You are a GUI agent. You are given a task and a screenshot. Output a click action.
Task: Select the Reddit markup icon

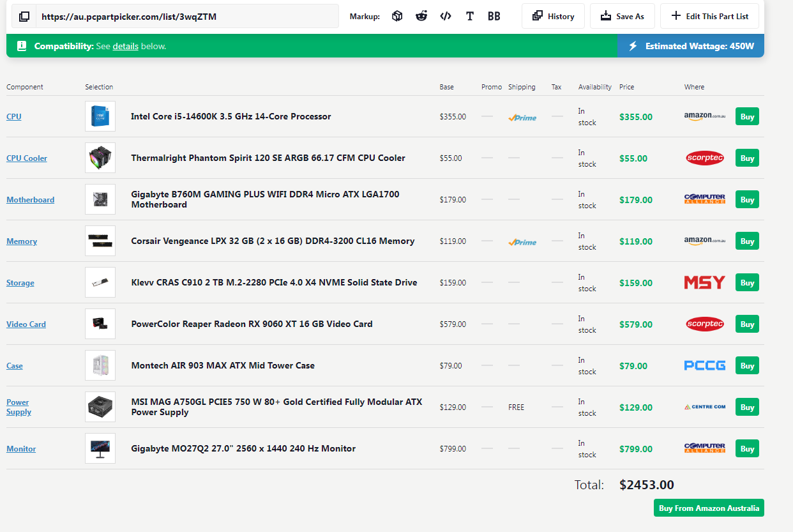(421, 17)
